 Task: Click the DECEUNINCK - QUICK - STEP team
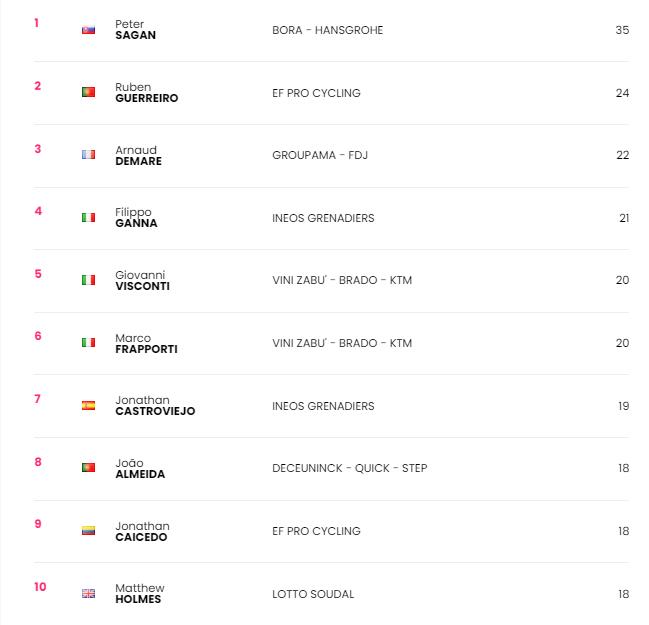pyautogui.click(x=349, y=468)
